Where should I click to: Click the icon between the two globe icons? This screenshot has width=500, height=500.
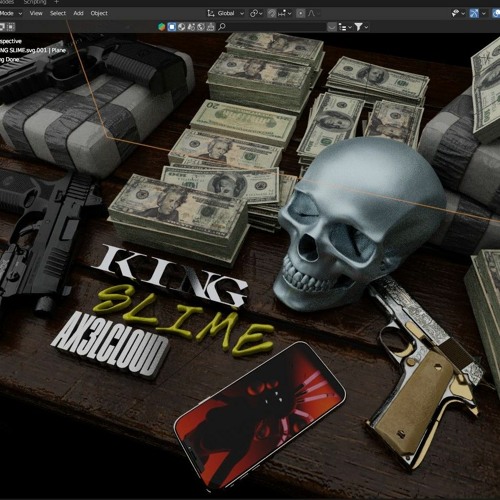191,27
